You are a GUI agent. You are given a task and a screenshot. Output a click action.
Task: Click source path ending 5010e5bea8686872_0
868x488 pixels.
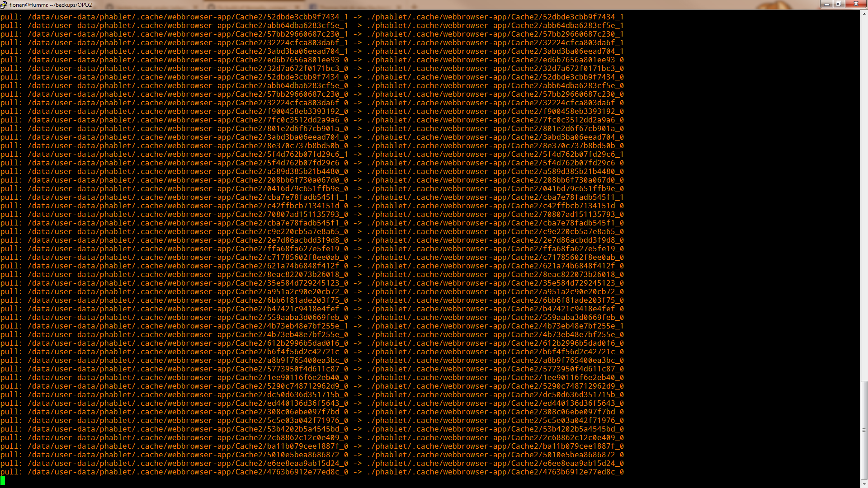(188, 455)
